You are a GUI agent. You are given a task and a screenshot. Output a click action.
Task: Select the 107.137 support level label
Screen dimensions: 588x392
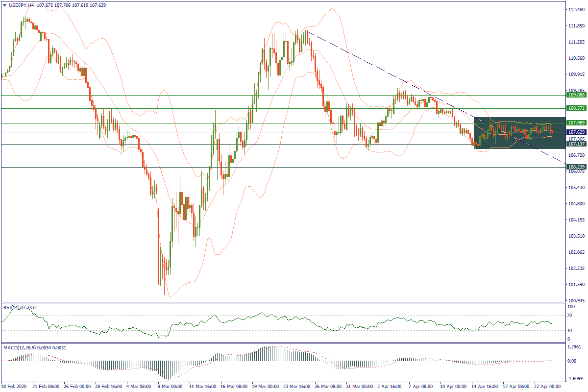(x=575, y=144)
